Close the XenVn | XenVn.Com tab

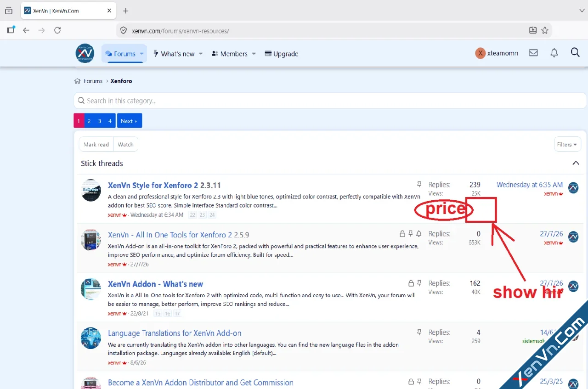(109, 11)
